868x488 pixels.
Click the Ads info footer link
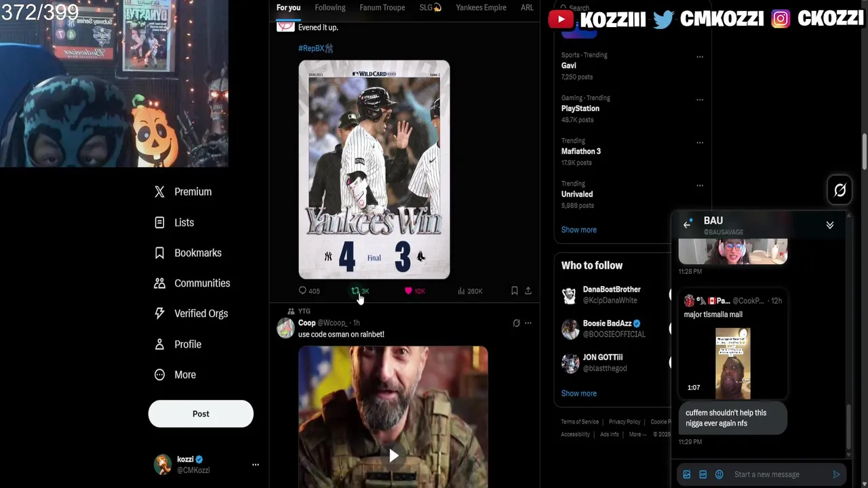coord(609,434)
